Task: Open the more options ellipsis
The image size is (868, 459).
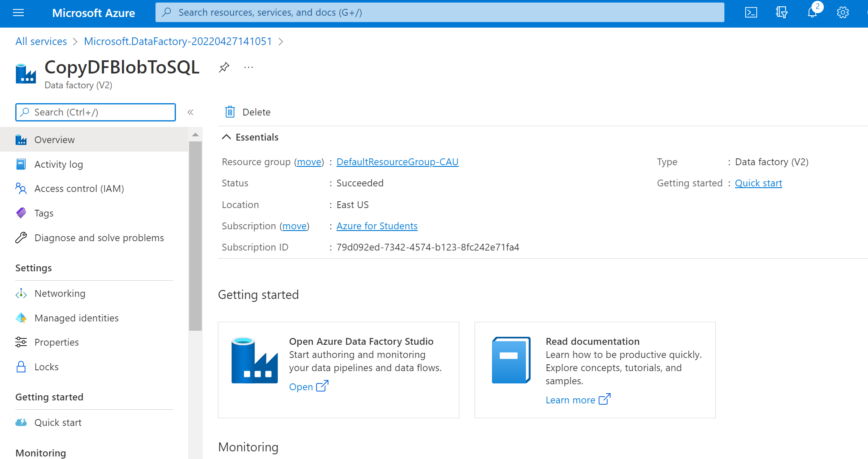Action: (249, 67)
